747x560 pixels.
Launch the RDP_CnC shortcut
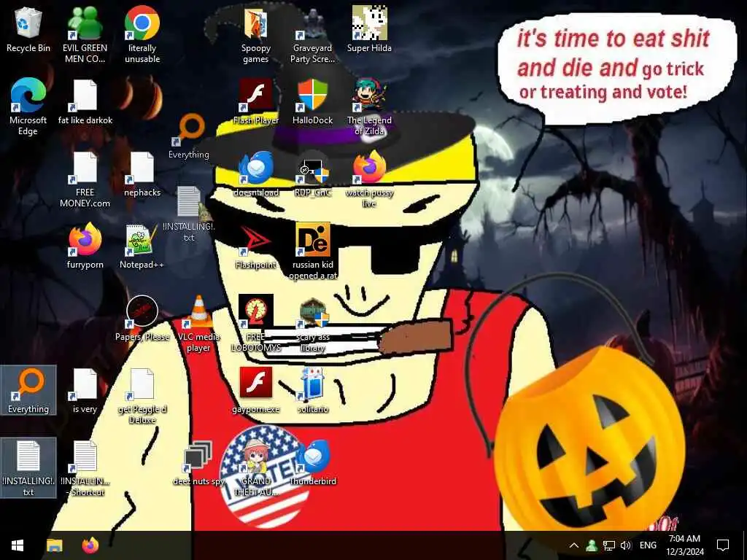point(312,174)
